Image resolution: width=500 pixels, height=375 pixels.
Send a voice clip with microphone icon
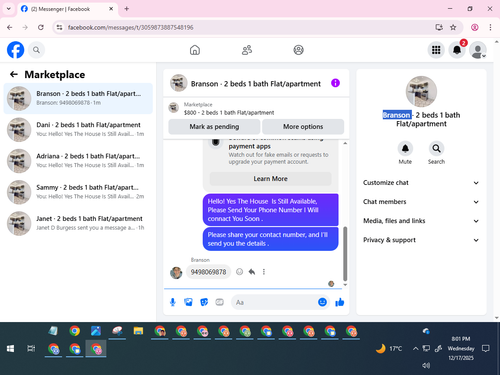173,302
